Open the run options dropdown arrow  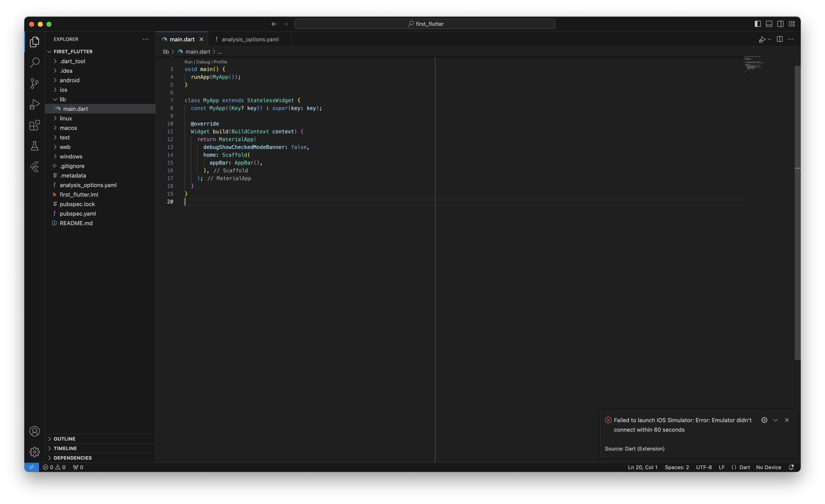coord(769,39)
